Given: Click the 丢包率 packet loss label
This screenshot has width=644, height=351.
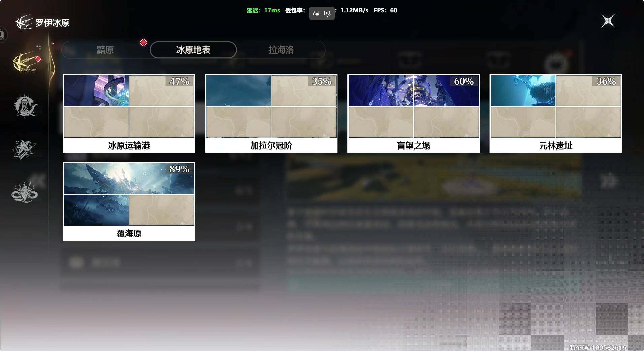Looking at the screenshot, I should click(x=295, y=10).
